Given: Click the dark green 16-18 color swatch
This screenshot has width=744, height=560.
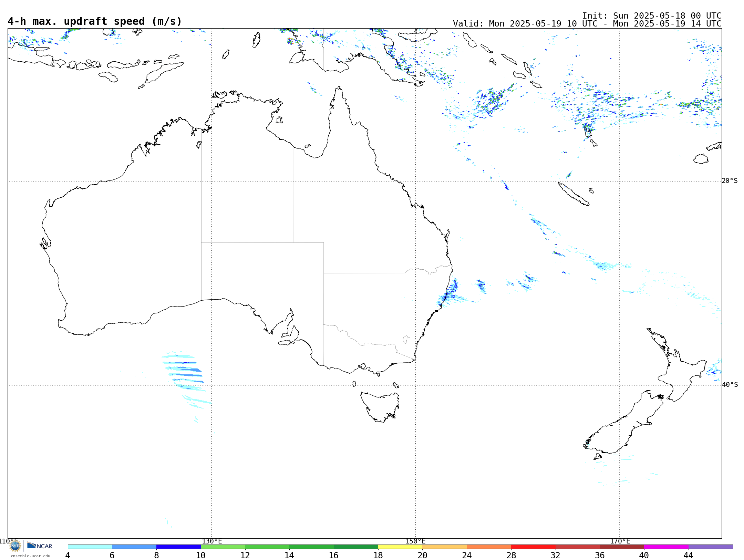Looking at the screenshot, I should pos(356,547).
